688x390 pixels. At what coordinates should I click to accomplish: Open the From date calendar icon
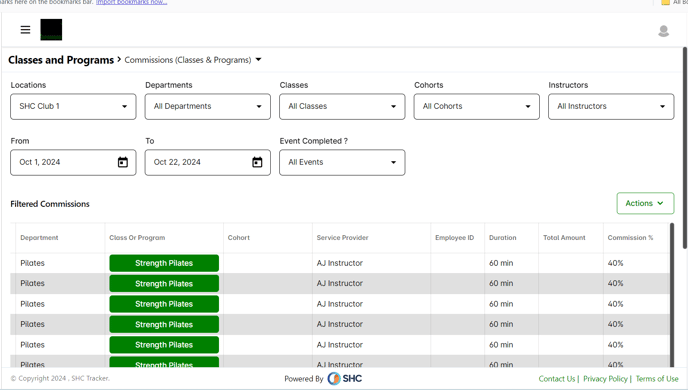tap(123, 162)
